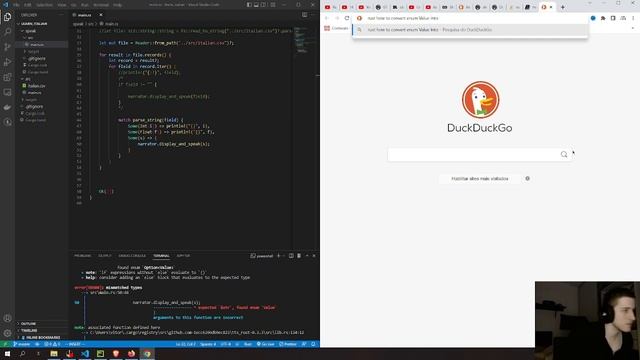Toggle the VS Code panel layout button
This screenshot has height=360, width=640.
tap(256, 5)
